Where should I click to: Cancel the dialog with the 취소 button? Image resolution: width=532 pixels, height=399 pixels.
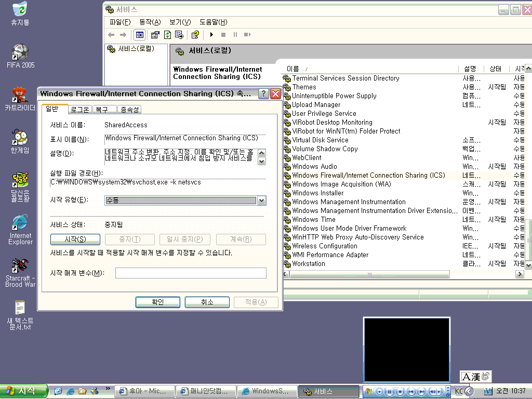[x=207, y=302]
